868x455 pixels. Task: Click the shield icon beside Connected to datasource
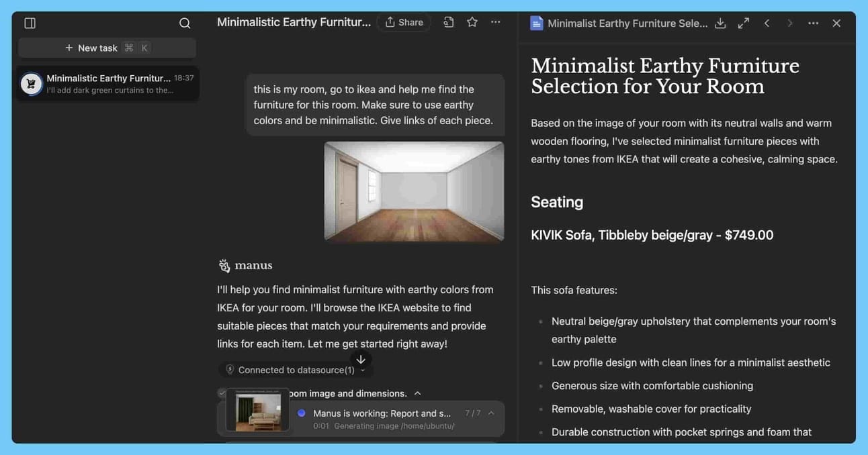pos(230,370)
